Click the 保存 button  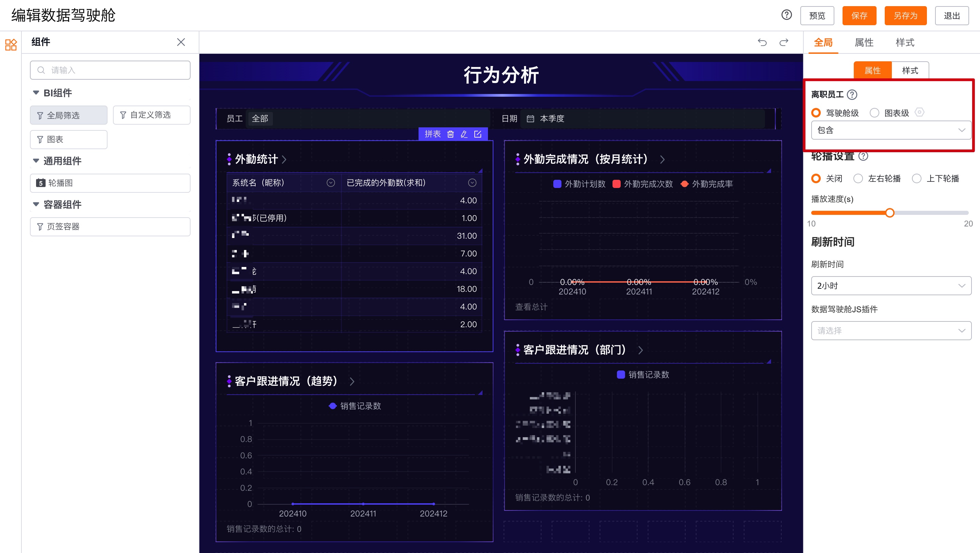pos(860,16)
